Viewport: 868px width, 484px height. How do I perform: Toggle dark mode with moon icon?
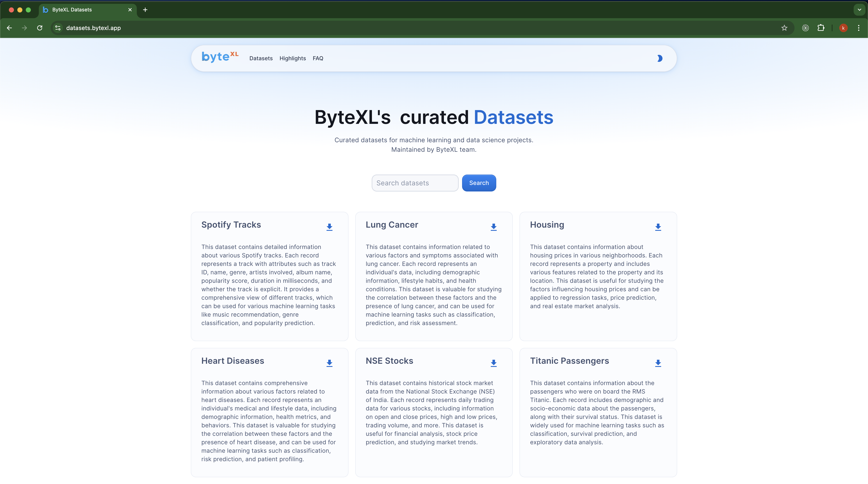[x=659, y=58]
